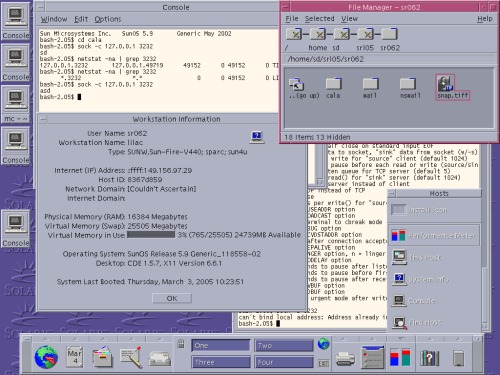Screen dimensions: 500x375
Task: Expand subpanel arrow above Help Manager icon
Action: 429,339
